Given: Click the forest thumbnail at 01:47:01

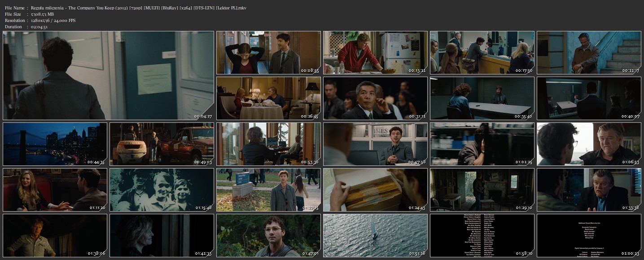Looking at the screenshot, I should coord(268,235).
